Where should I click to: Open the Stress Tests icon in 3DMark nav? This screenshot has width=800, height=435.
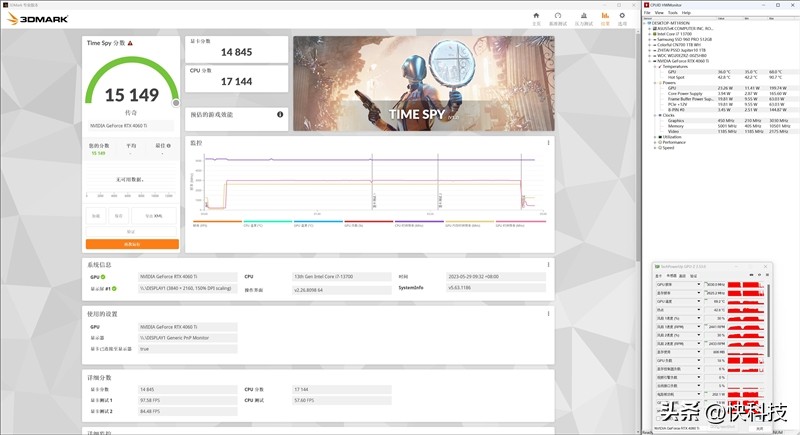[x=584, y=16]
